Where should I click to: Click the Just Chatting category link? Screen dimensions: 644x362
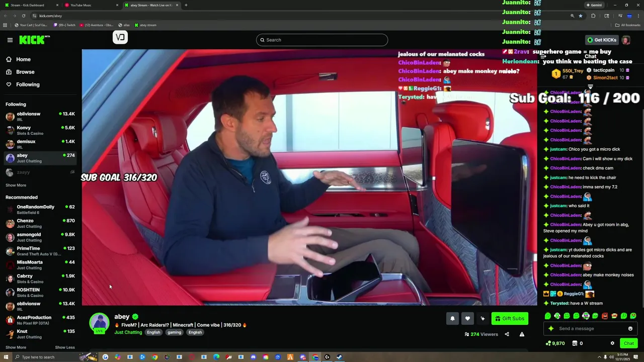coord(128,332)
